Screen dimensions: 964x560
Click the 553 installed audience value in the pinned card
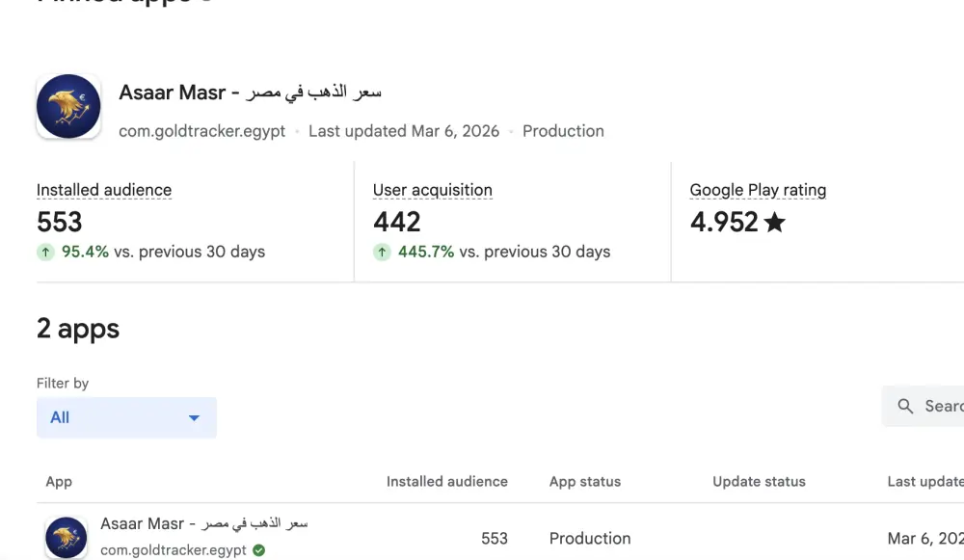(59, 222)
